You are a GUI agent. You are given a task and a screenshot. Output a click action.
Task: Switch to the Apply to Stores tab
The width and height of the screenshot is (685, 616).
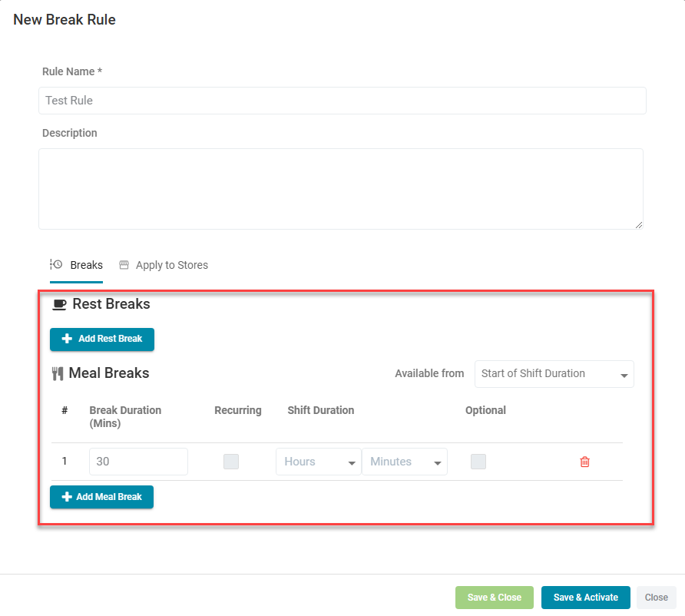171,265
